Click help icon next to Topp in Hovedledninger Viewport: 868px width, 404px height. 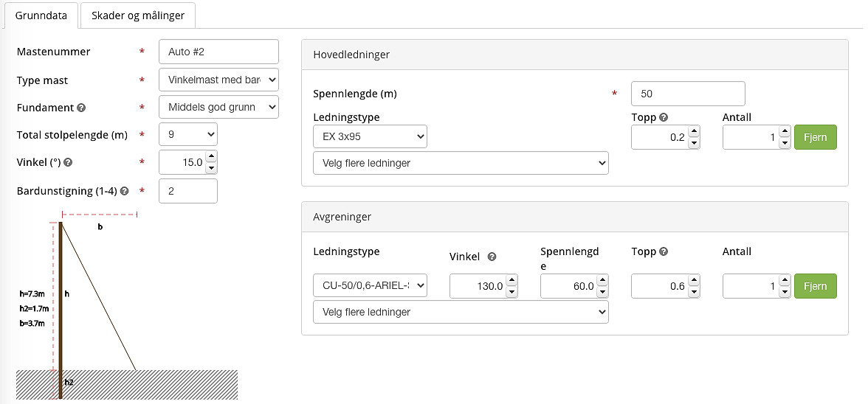664,117
